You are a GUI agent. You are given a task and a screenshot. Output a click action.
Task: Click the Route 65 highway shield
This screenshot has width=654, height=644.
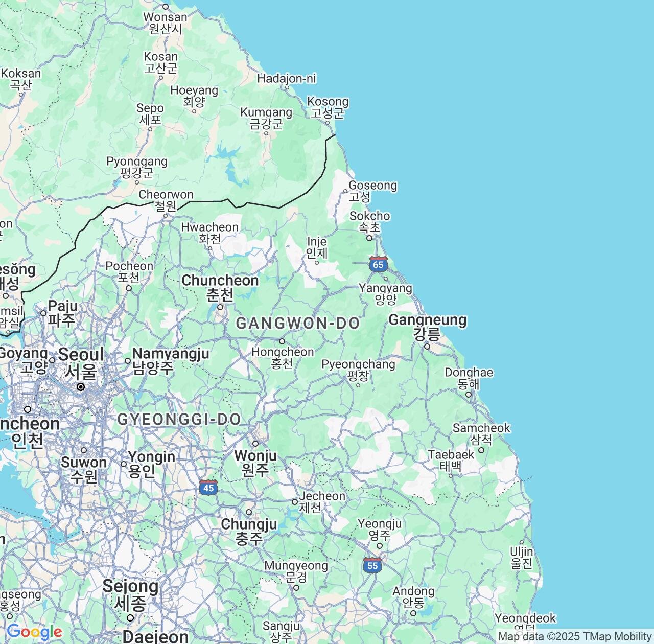click(378, 265)
